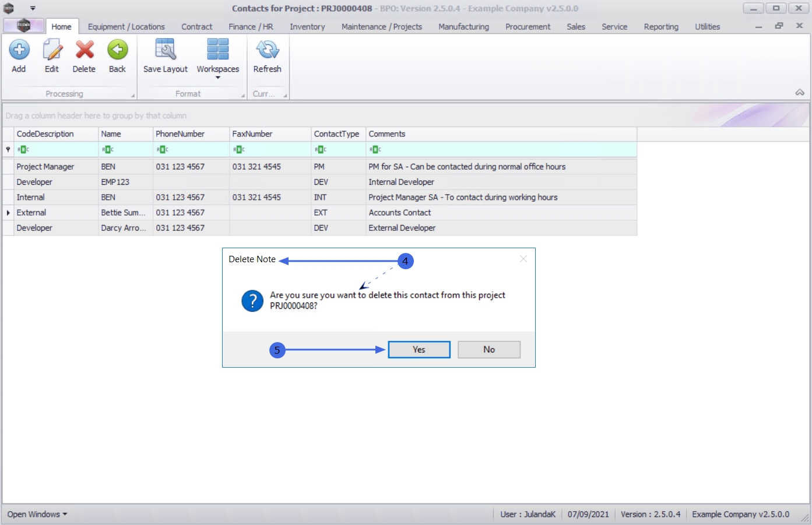Click the Refresh icon in ribbon
This screenshot has width=812, height=525.
coord(268,50)
